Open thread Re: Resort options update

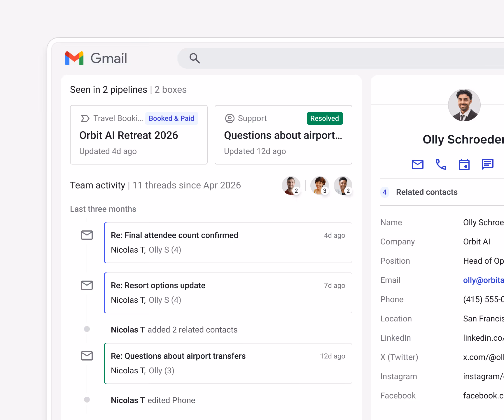coord(228,293)
